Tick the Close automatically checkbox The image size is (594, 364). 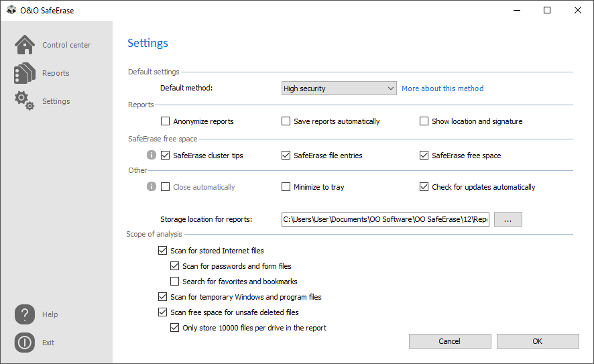(165, 187)
